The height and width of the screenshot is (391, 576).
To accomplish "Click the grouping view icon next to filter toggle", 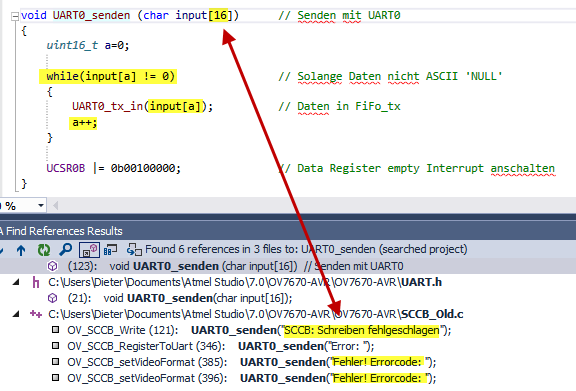I will point(111,250).
